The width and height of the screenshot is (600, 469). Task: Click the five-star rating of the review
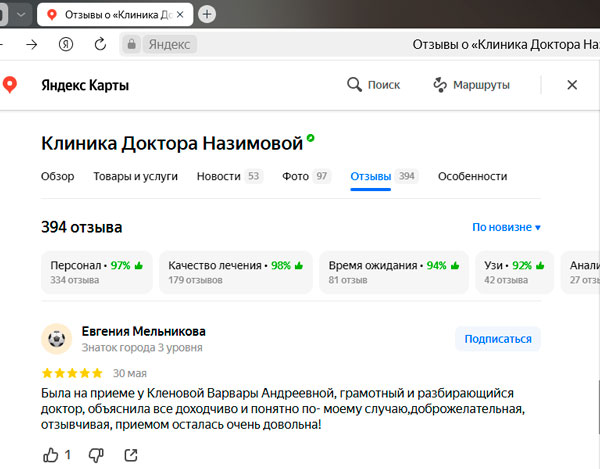(72, 373)
